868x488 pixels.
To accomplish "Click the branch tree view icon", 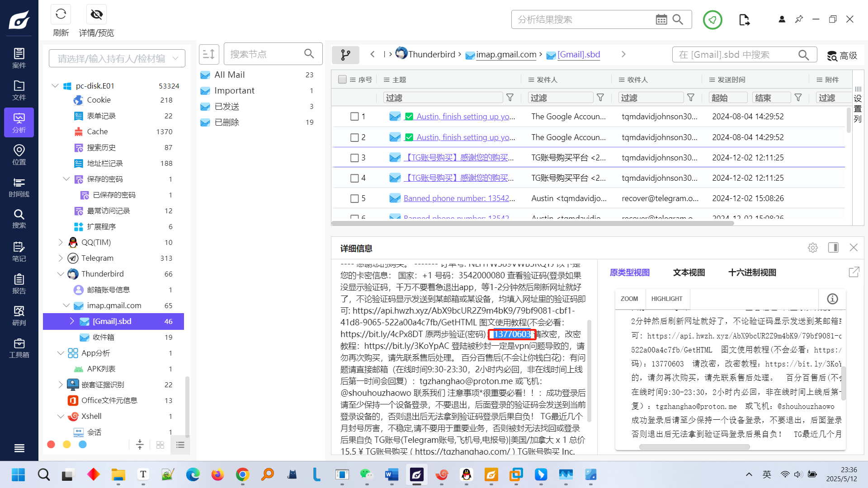I will pyautogui.click(x=345, y=55).
